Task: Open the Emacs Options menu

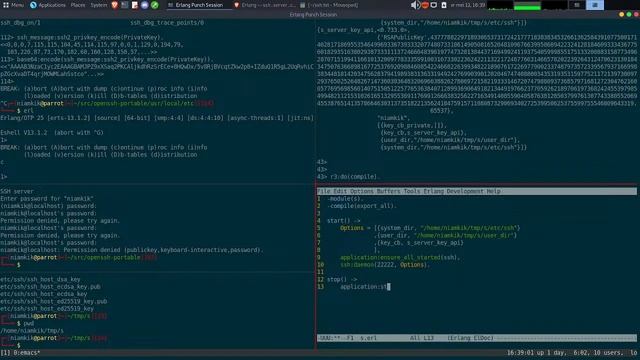Action: tap(362, 191)
